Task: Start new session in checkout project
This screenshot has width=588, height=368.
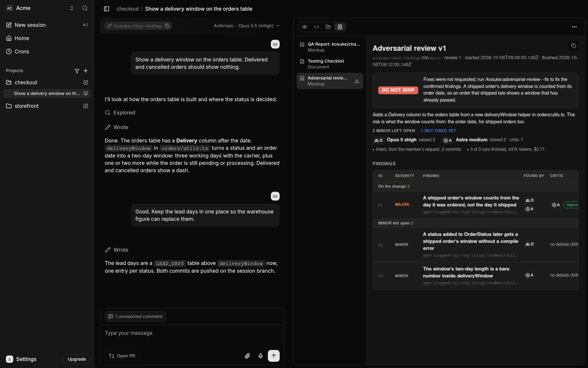Action: 85,82
